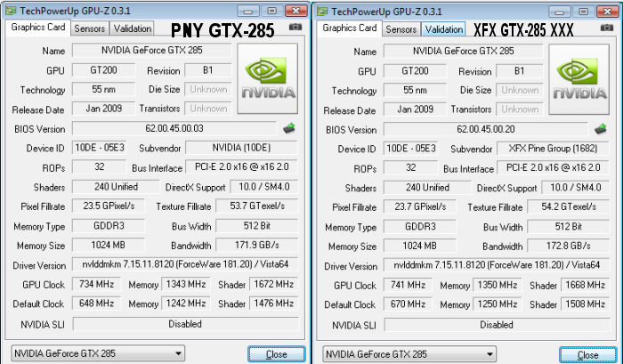Click Memory clock value 1343 MHz
The width and height of the screenshot is (623, 364).
185,284
